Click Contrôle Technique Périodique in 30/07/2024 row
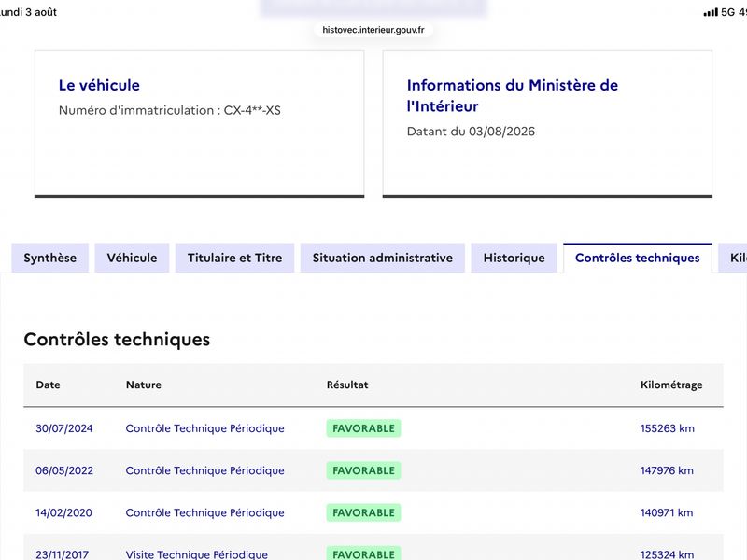The height and width of the screenshot is (560, 747). click(204, 428)
